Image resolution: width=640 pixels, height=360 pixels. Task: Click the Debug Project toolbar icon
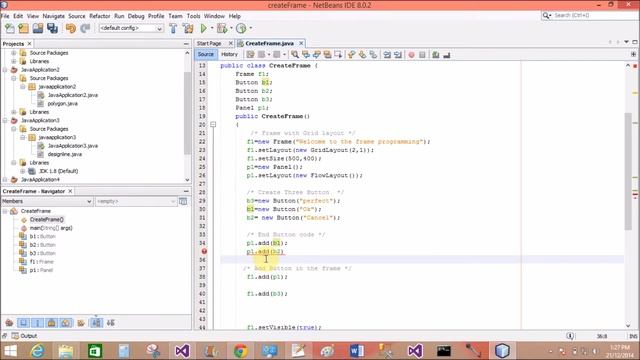[222, 28]
